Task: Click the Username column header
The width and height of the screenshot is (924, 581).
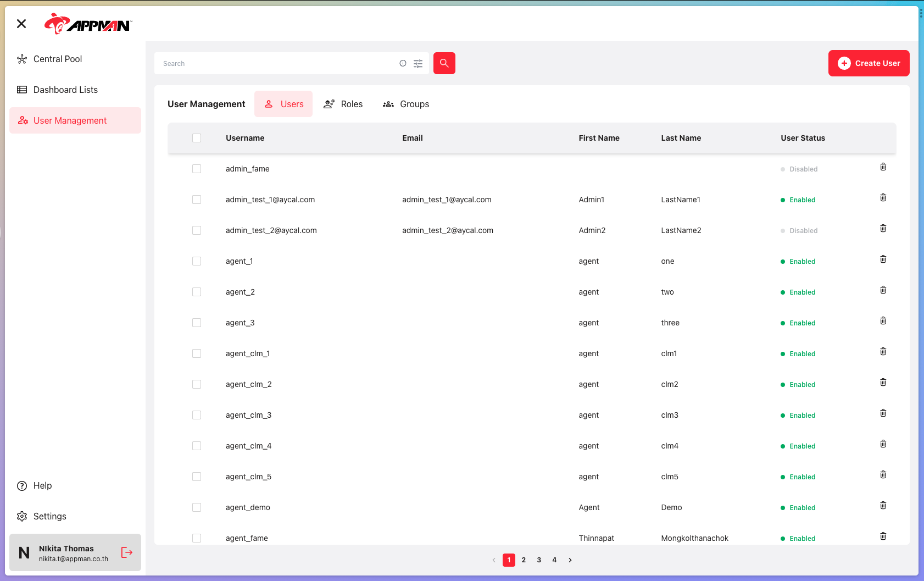Action: [245, 138]
